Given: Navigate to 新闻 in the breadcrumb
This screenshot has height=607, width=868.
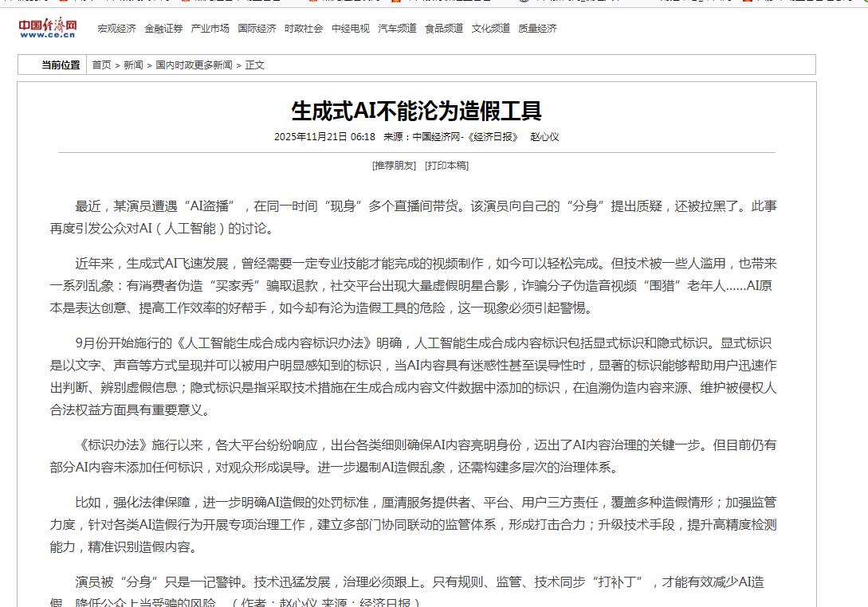Looking at the screenshot, I should click(x=133, y=65).
